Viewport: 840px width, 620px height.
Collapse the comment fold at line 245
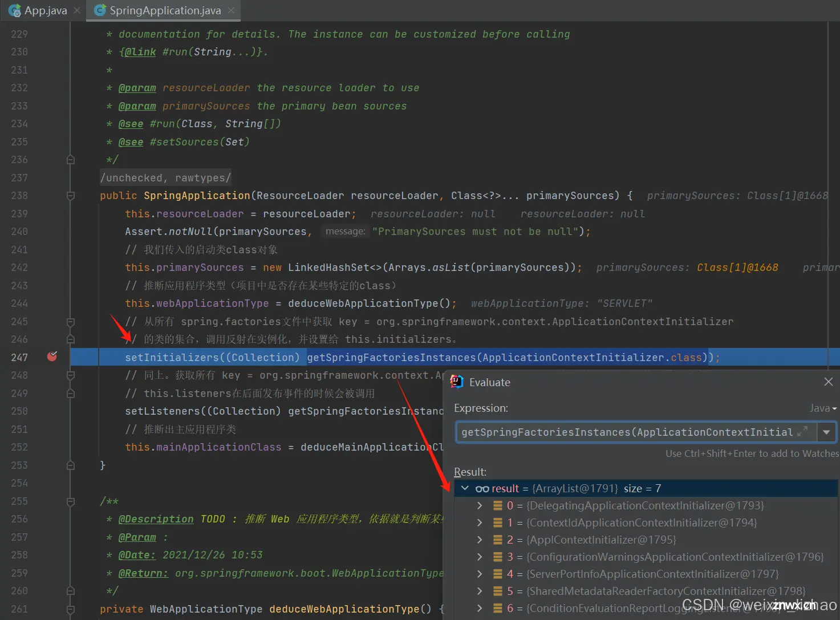(71, 322)
